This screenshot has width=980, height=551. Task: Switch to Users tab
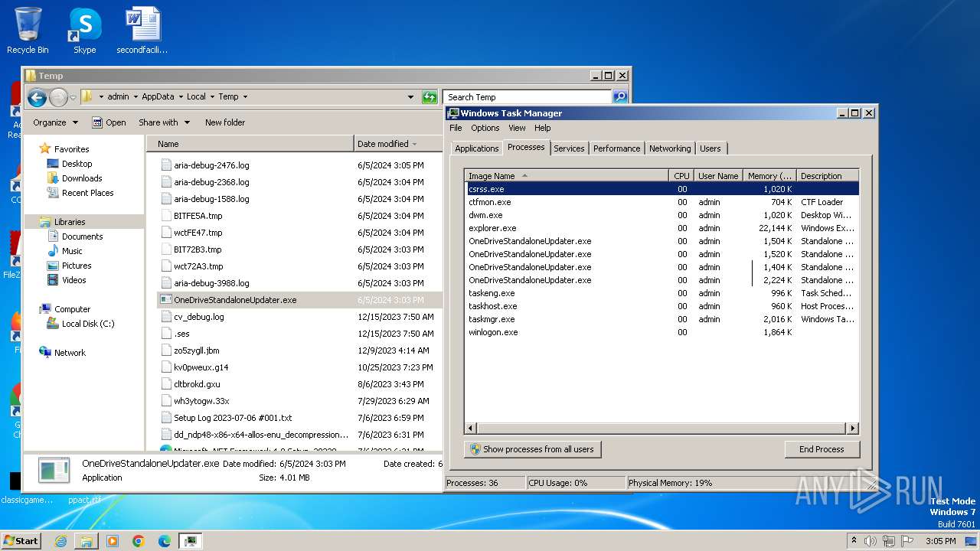pyautogui.click(x=710, y=148)
